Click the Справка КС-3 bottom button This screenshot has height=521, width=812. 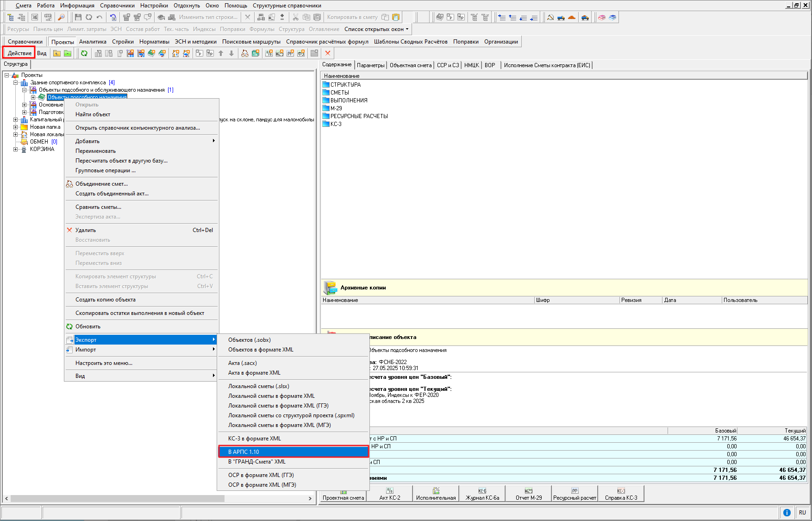[621, 494]
